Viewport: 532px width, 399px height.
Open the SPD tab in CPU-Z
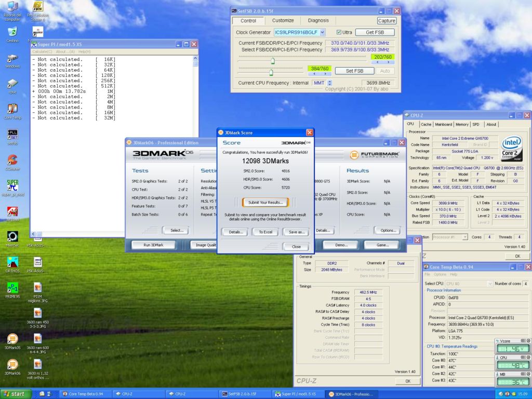tap(476, 125)
